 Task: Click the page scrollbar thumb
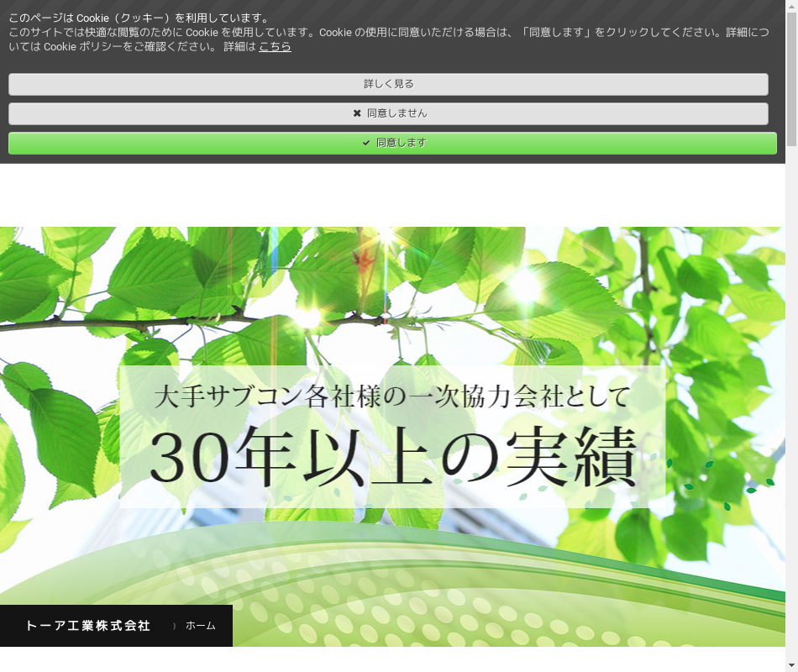click(x=791, y=78)
